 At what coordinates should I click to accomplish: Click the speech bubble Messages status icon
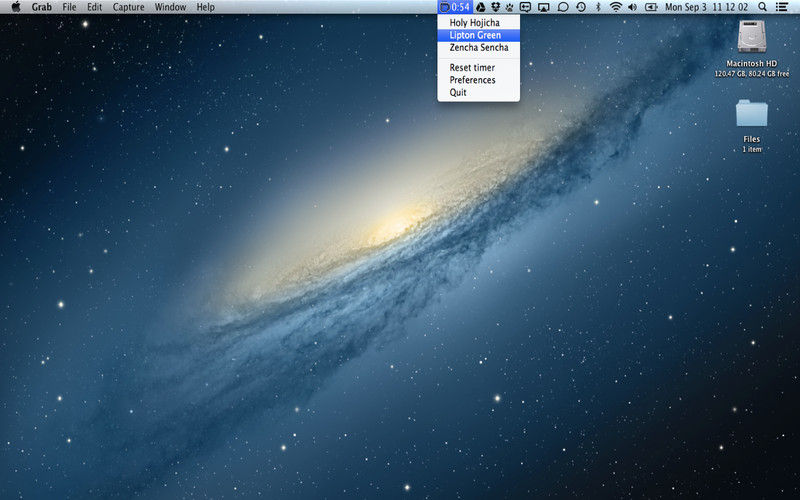pos(563,7)
